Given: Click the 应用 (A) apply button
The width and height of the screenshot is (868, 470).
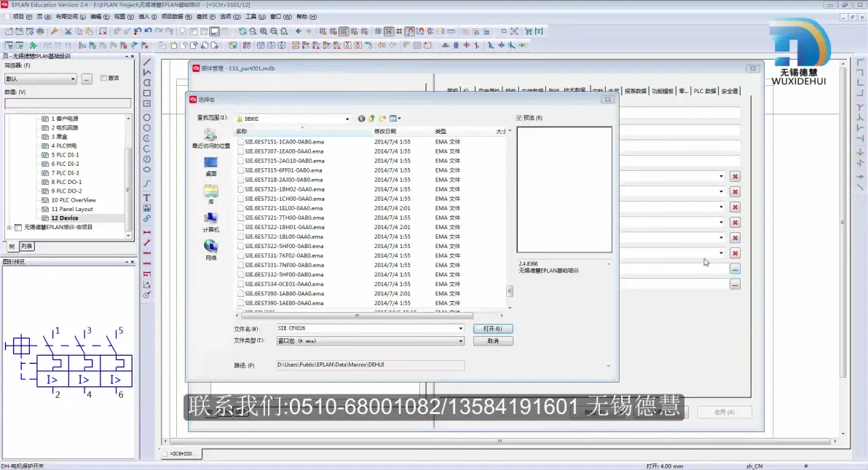Looking at the screenshot, I should [724, 412].
